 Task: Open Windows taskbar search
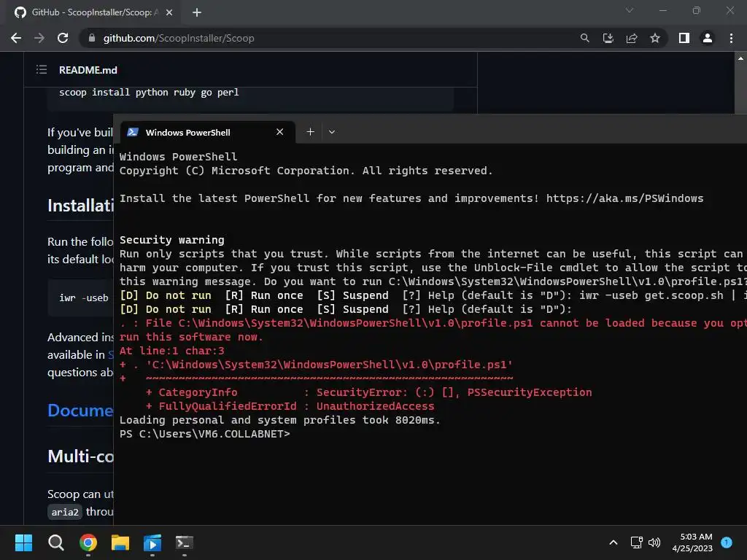[x=55, y=542]
